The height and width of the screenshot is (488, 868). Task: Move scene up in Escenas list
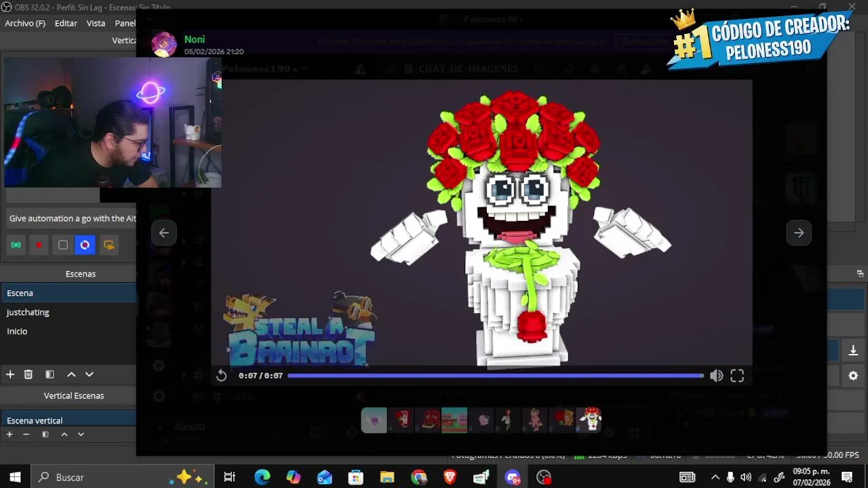point(71,374)
